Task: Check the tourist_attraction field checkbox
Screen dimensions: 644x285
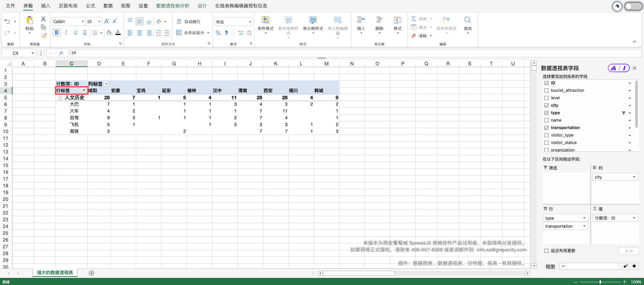Action: 546,90
